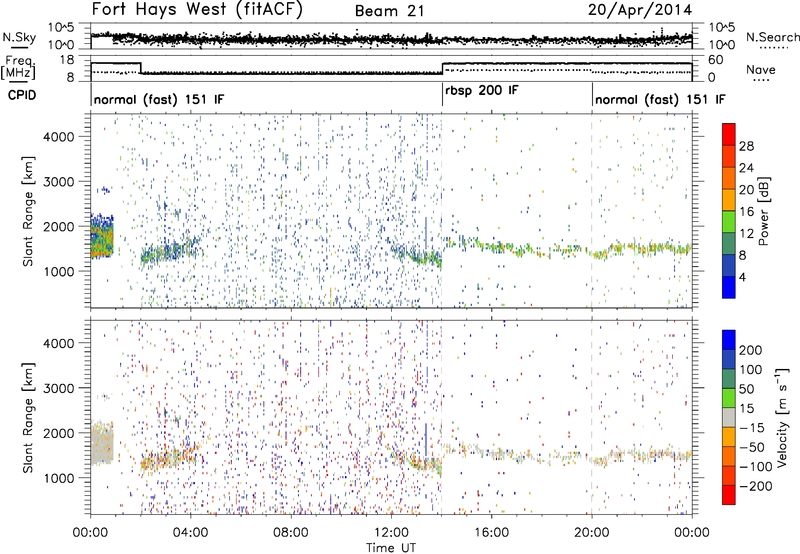This screenshot has height=554, width=800.
Task: Click the 'CPID' row label
Action: (21, 95)
